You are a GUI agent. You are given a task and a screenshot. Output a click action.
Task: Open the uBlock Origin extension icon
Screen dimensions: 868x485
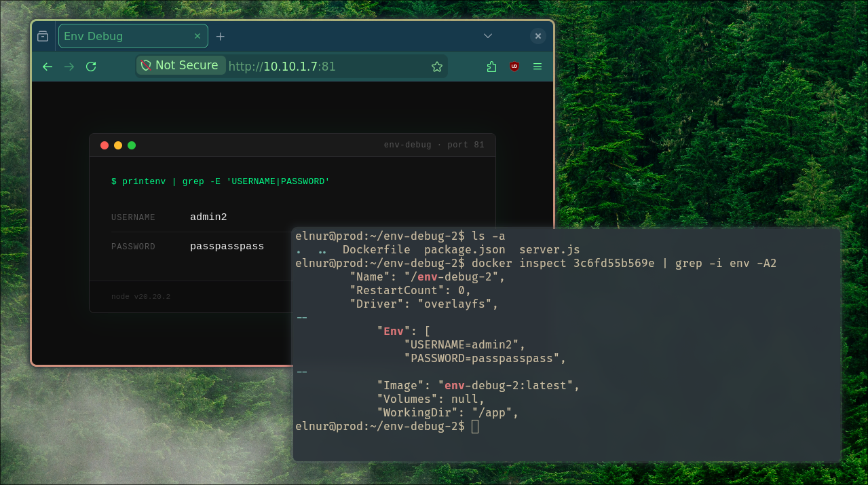coord(514,67)
